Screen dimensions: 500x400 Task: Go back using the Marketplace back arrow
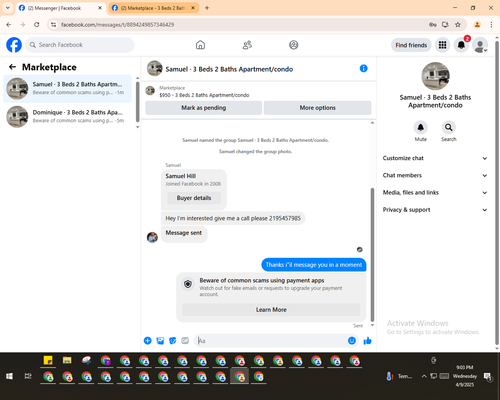tap(12, 67)
